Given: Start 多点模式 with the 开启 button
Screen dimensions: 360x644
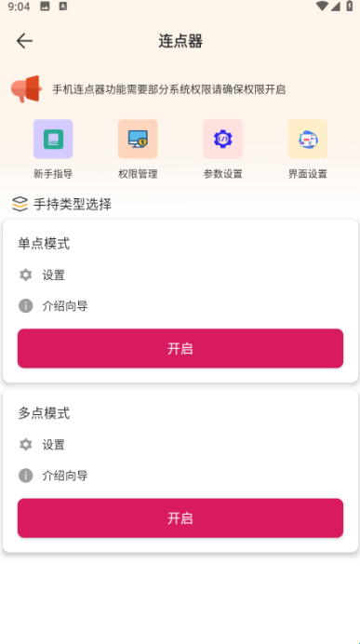Looking at the screenshot, I should pyautogui.click(x=180, y=518).
